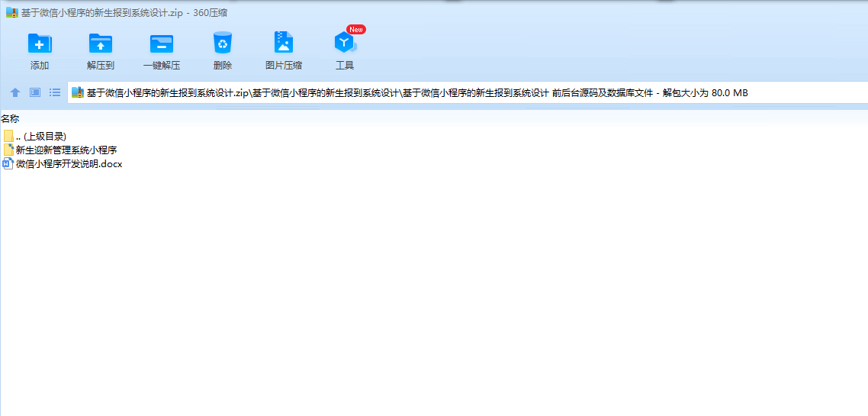Click the window title text ending in 360压缩
The width and height of the screenshot is (868, 416).
tap(124, 13)
